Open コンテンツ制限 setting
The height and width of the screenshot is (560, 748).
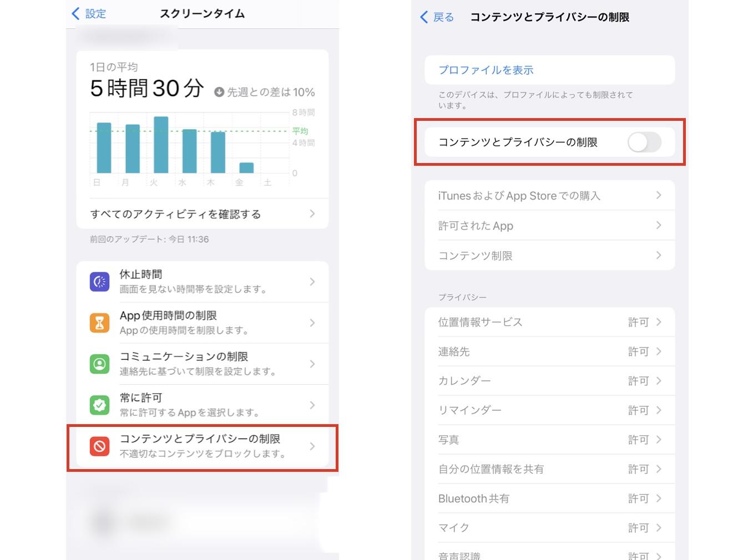pyautogui.click(x=550, y=255)
